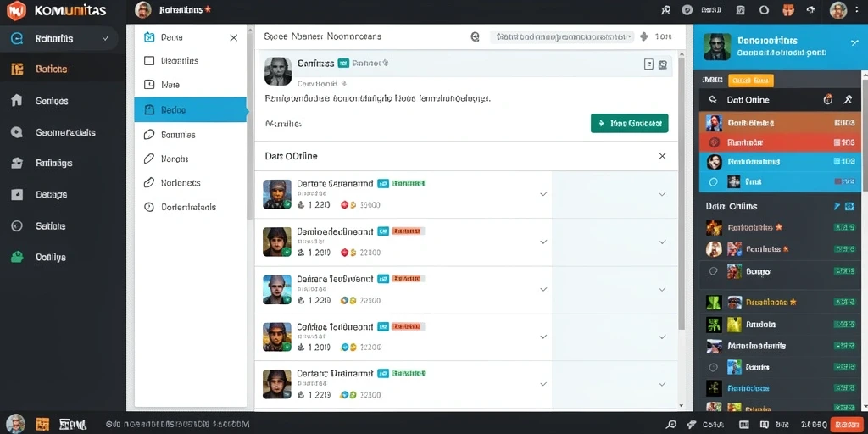Click the building icon in the top bar
Screen dimensions: 868x434
pos(741,10)
